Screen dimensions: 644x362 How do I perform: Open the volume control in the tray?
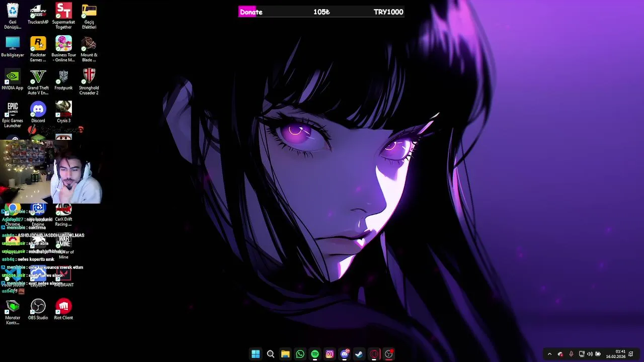click(x=590, y=354)
